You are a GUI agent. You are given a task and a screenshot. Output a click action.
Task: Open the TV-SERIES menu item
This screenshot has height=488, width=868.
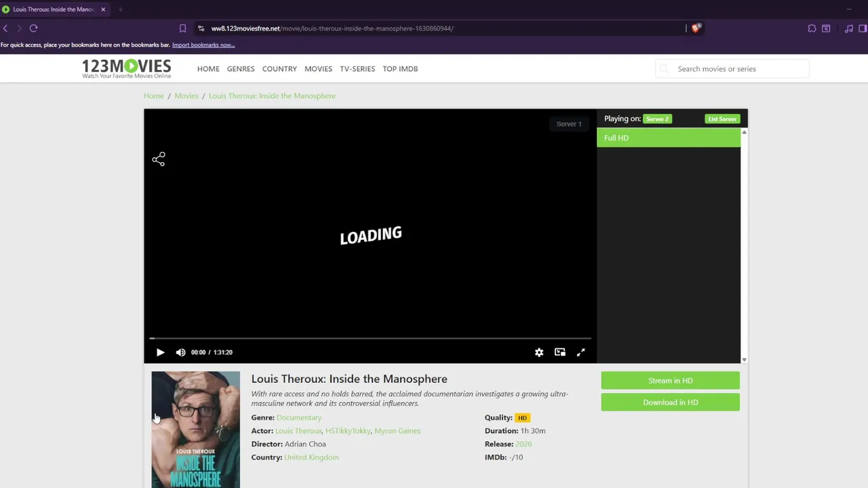point(357,68)
